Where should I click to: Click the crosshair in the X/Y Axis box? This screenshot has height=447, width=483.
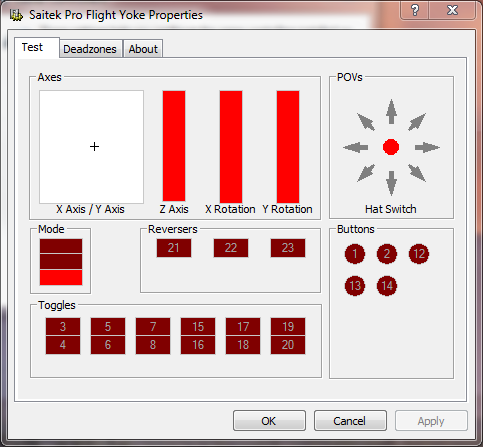(x=94, y=146)
